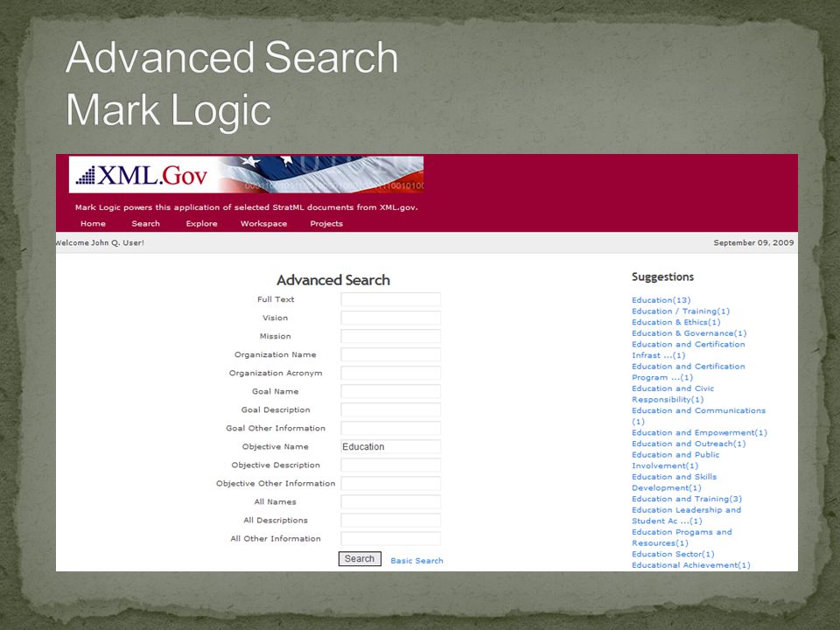The width and height of the screenshot is (840, 630).
Task: Click the Suggestions heading
Action: [662, 277]
